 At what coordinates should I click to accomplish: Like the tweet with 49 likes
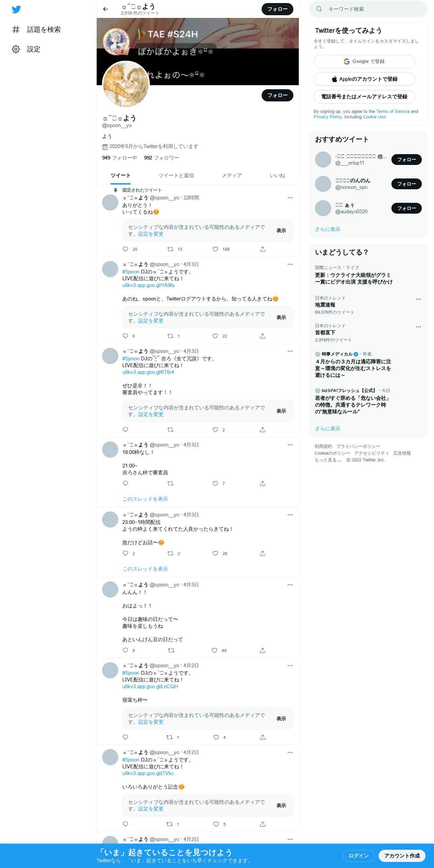215,650
